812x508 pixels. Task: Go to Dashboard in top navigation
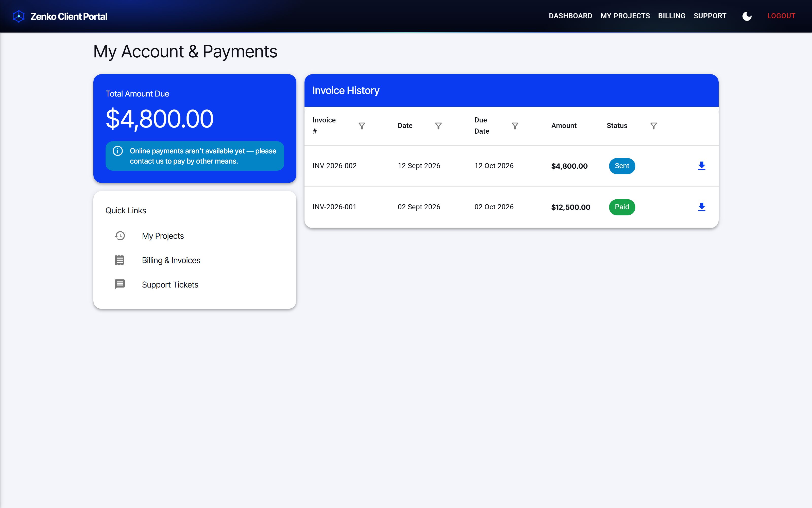click(x=570, y=16)
